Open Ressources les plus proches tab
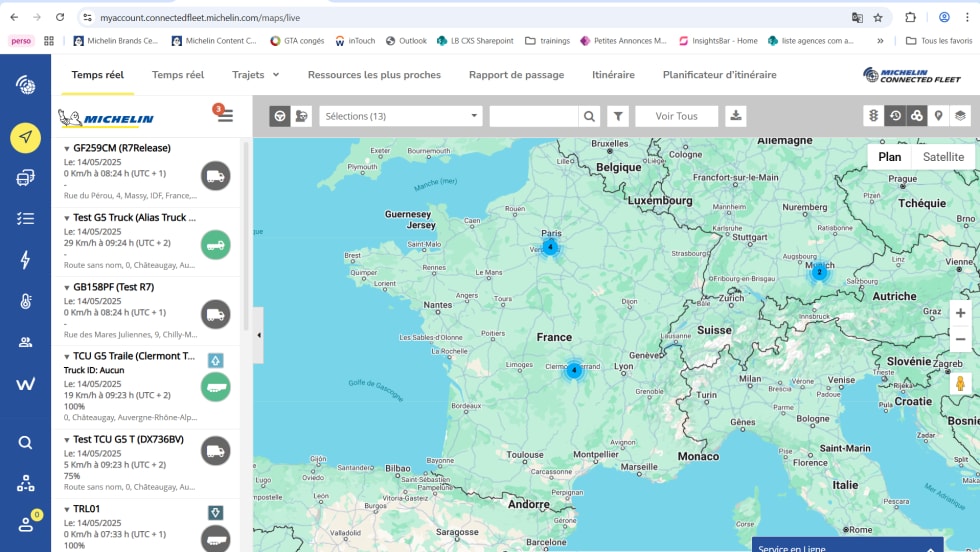This screenshot has height=552, width=980. click(x=374, y=74)
